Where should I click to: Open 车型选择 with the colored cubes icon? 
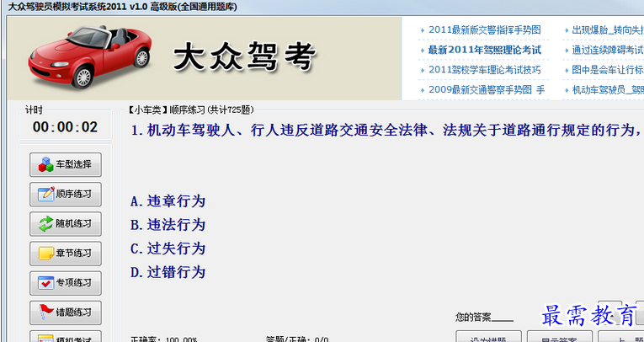pyautogui.click(x=66, y=164)
